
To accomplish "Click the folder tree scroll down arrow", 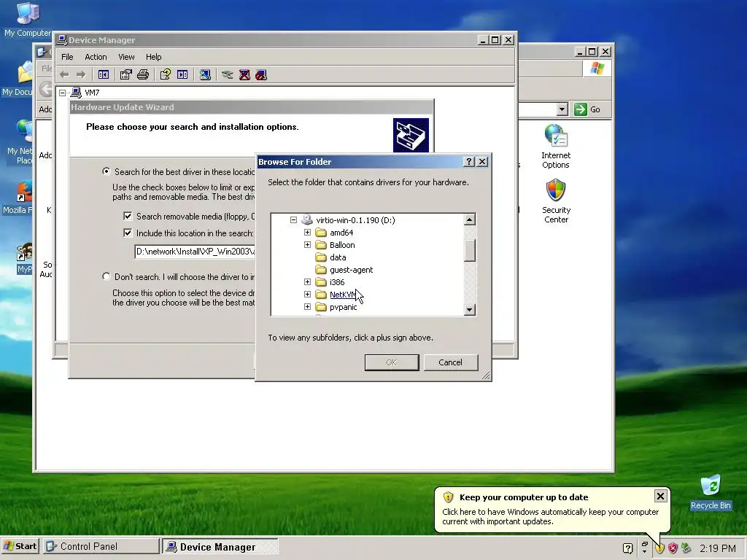I will (x=470, y=309).
